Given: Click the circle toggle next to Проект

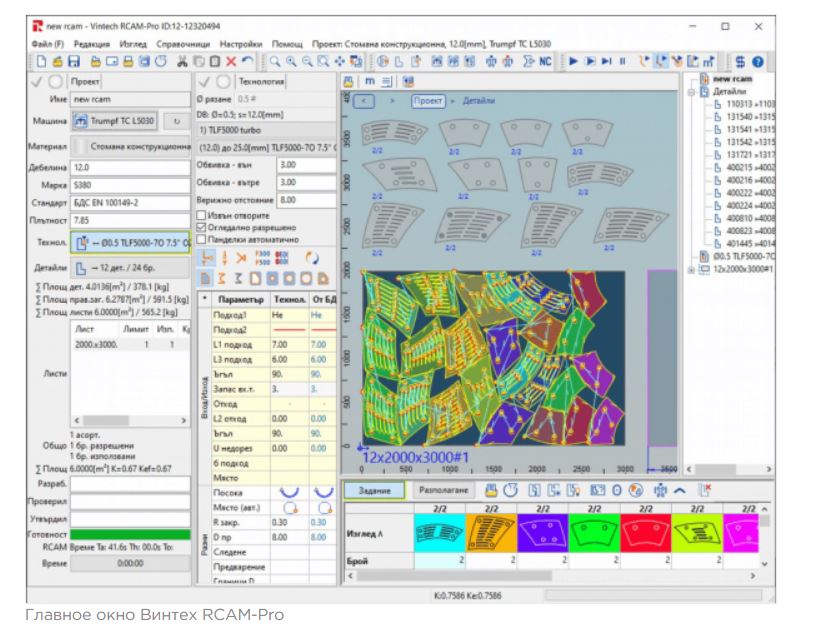Looking at the screenshot, I should click(55, 82).
